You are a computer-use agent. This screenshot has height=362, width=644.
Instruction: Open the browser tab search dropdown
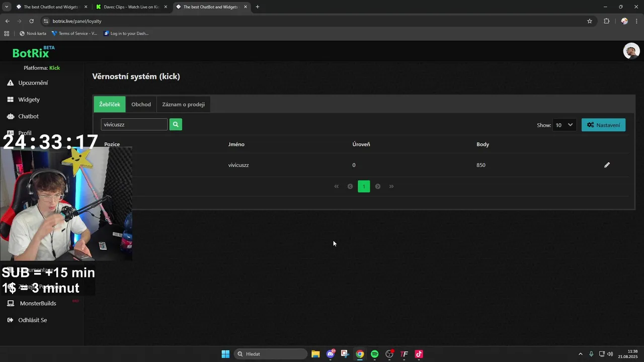coord(7,7)
